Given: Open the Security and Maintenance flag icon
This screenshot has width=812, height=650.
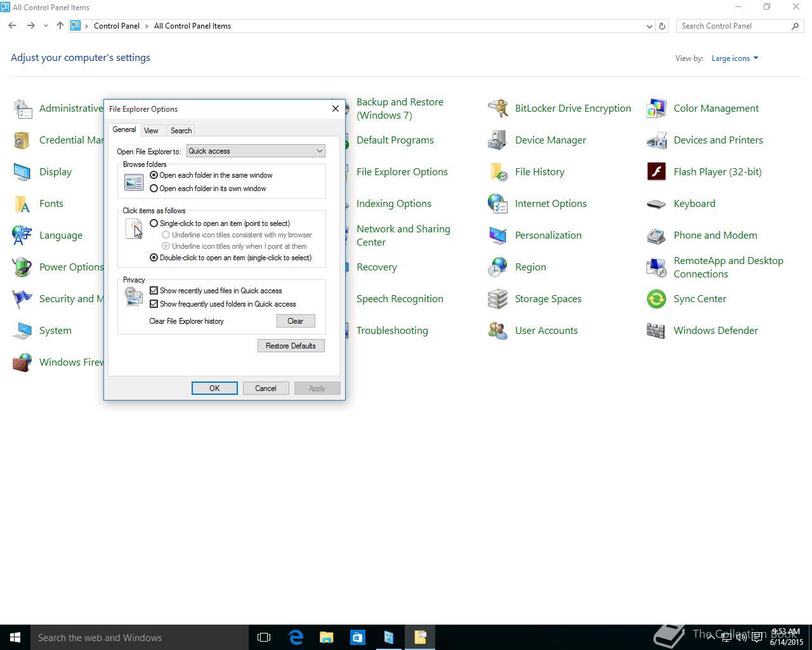Looking at the screenshot, I should [x=22, y=299].
